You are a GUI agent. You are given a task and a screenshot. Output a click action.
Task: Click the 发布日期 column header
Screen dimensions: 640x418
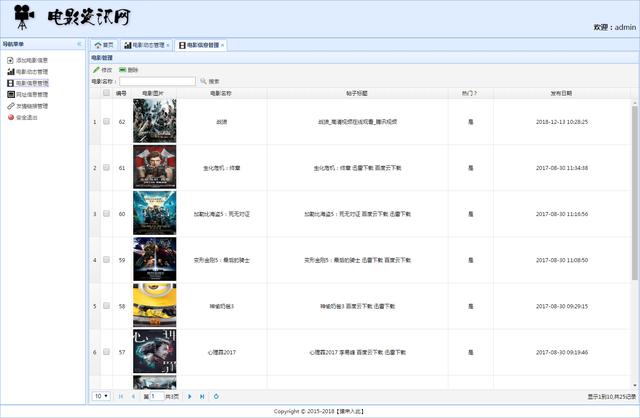pyautogui.click(x=561, y=93)
